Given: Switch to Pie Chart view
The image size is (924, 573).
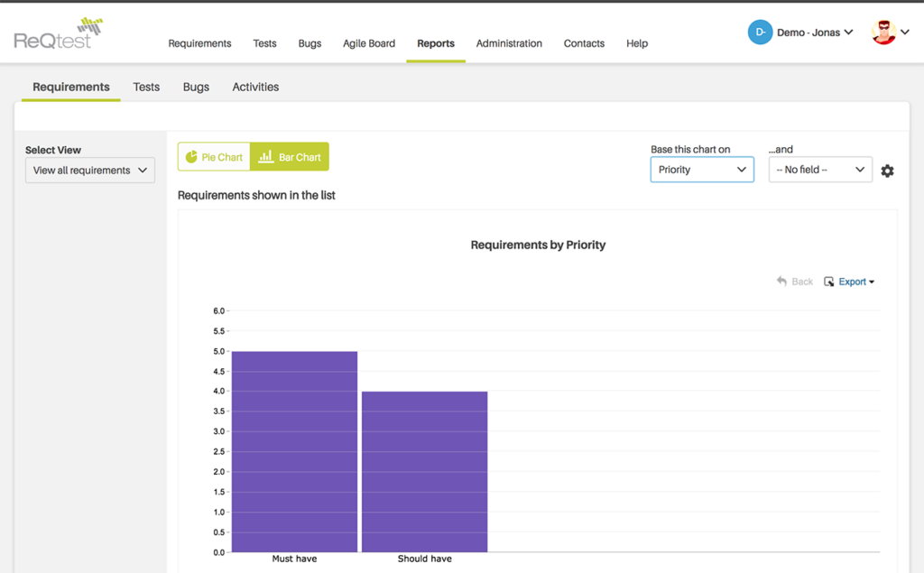Looking at the screenshot, I should click(214, 157).
